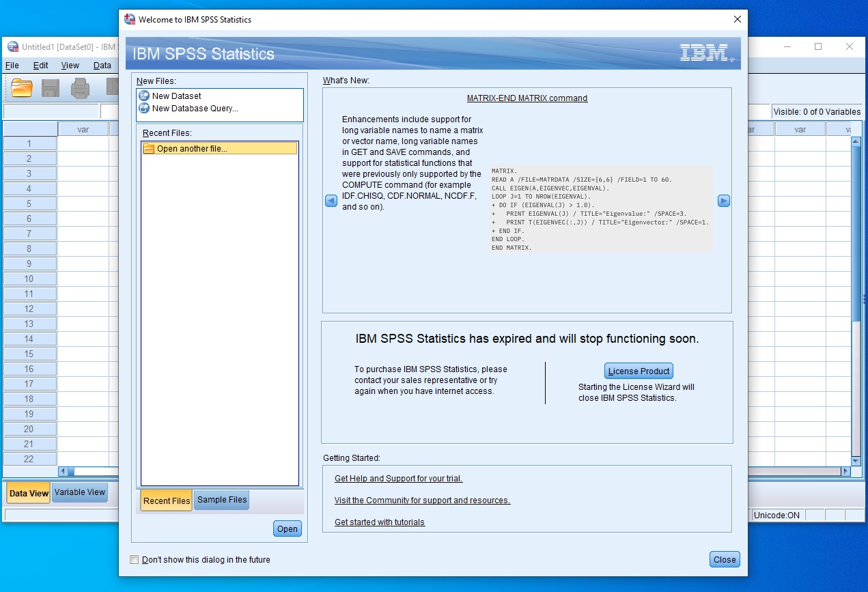Click the Unicode:ON status bar entry
868x592 pixels.
776,515
